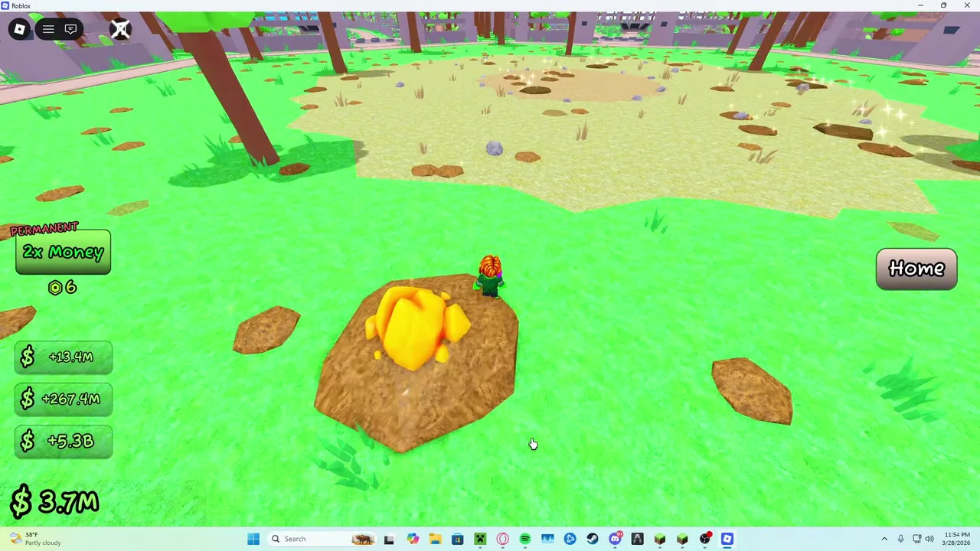Purchase the +5.3B money pack
The height and width of the screenshot is (551, 980).
pos(64,441)
